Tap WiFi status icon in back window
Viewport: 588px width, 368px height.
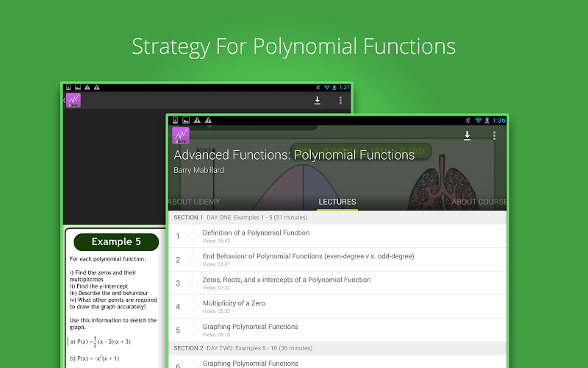pyautogui.click(x=326, y=87)
